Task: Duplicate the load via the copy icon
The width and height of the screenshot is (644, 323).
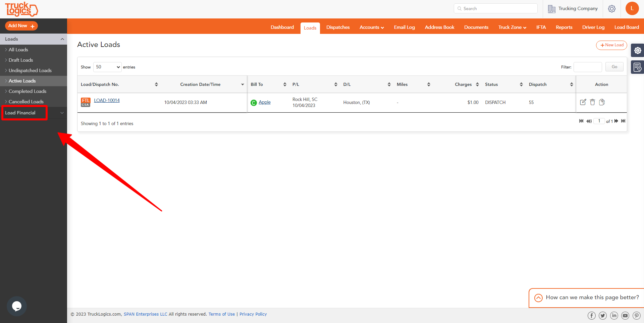Action: point(602,102)
